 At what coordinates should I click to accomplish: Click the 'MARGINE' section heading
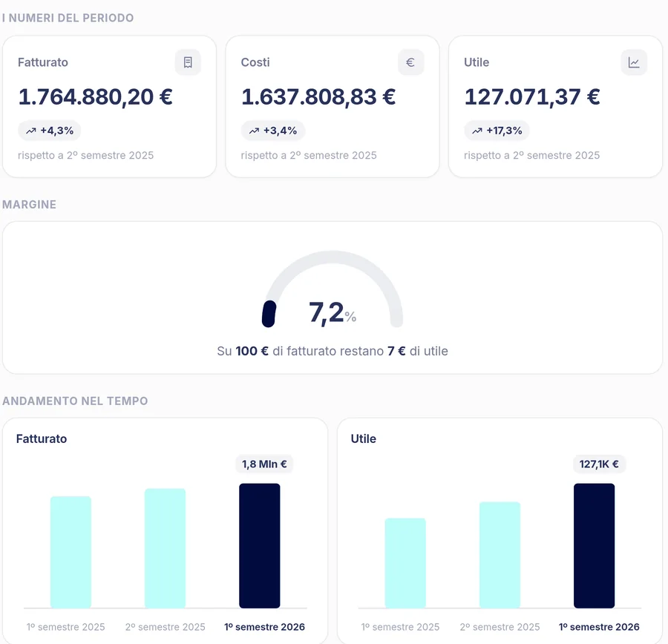tap(30, 205)
